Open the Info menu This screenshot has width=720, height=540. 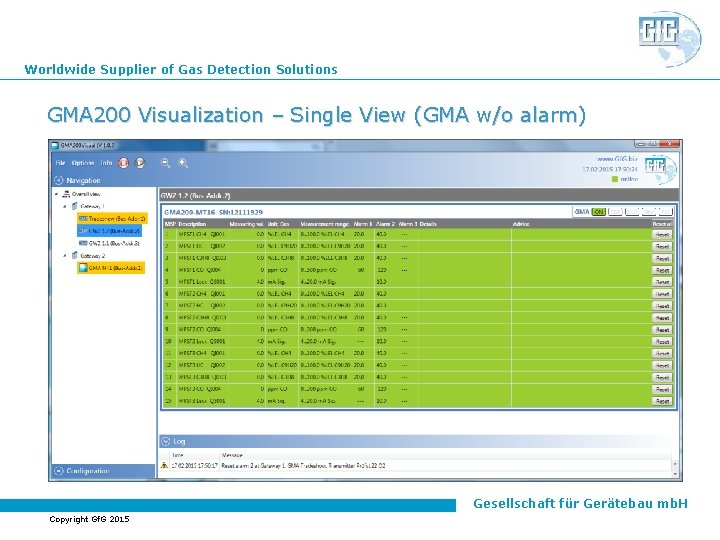click(x=106, y=163)
